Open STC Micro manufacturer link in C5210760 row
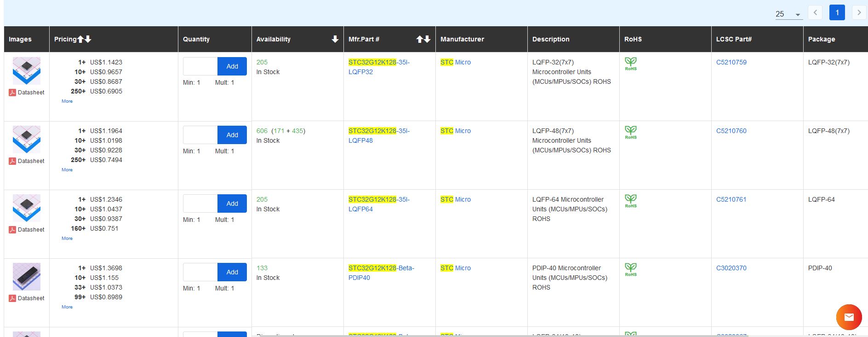This screenshot has height=337, width=868. pyautogui.click(x=456, y=131)
